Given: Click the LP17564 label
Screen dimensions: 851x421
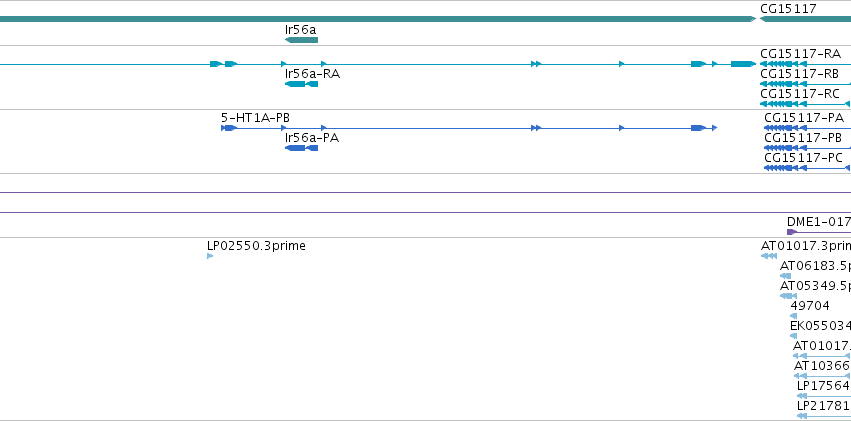Looking at the screenshot, I should [x=823, y=386].
